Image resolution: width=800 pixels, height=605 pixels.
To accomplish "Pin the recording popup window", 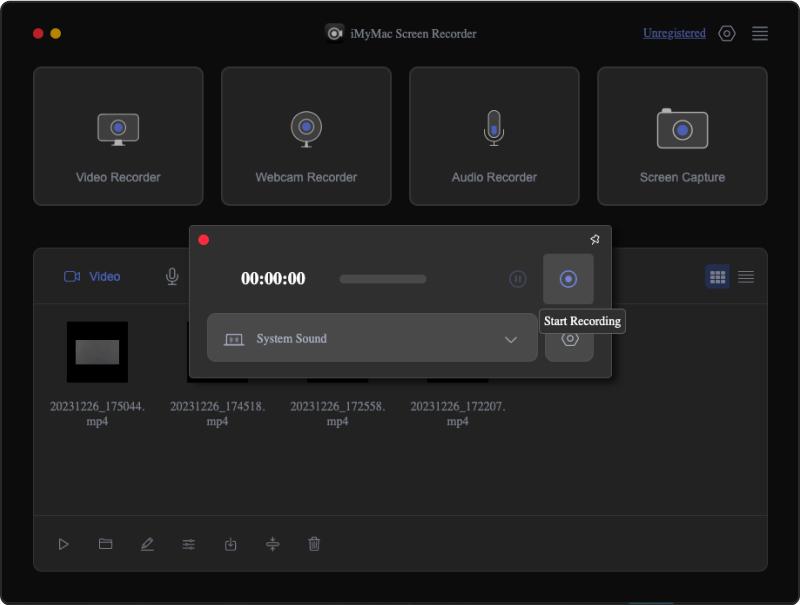I will coord(594,239).
